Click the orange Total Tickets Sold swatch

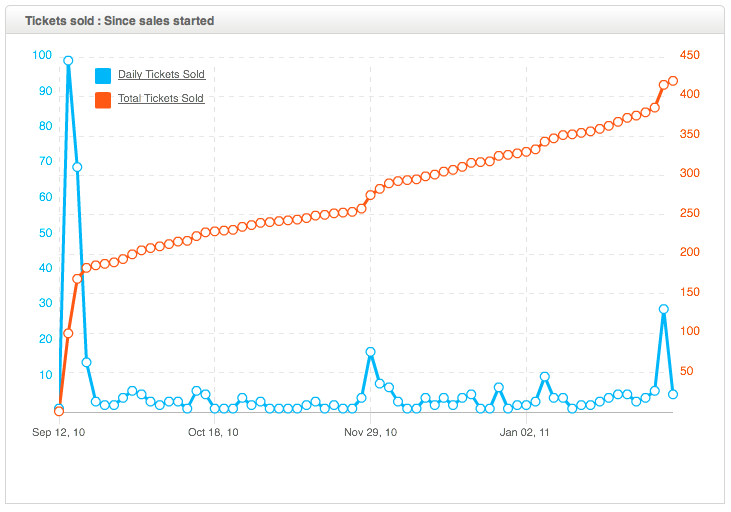point(102,99)
